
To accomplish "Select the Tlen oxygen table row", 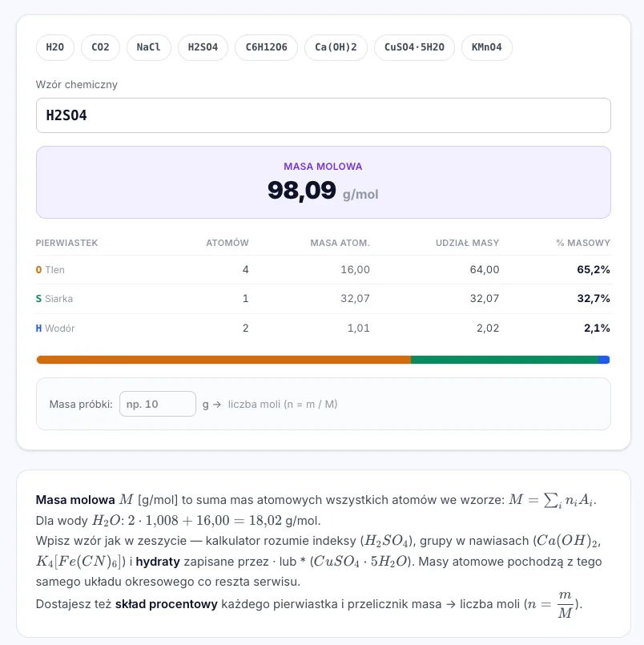I will click(x=324, y=270).
